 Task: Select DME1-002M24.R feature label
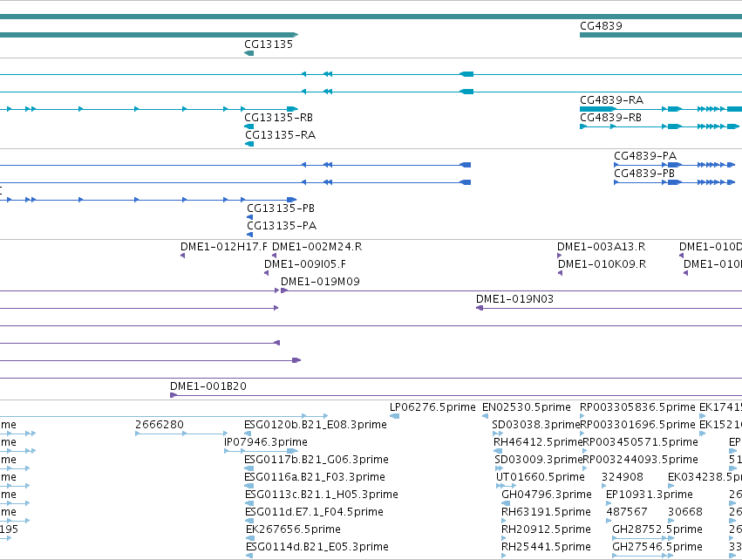pyautogui.click(x=317, y=247)
